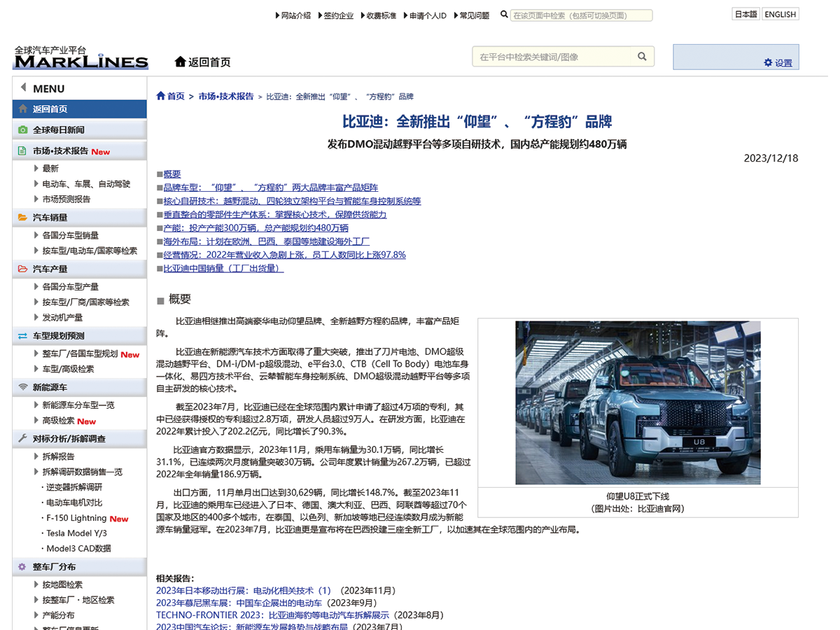Click the breadcrumb home icon 首页
The height and width of the screenshot is (630, 840).
(x=161, y=96)
